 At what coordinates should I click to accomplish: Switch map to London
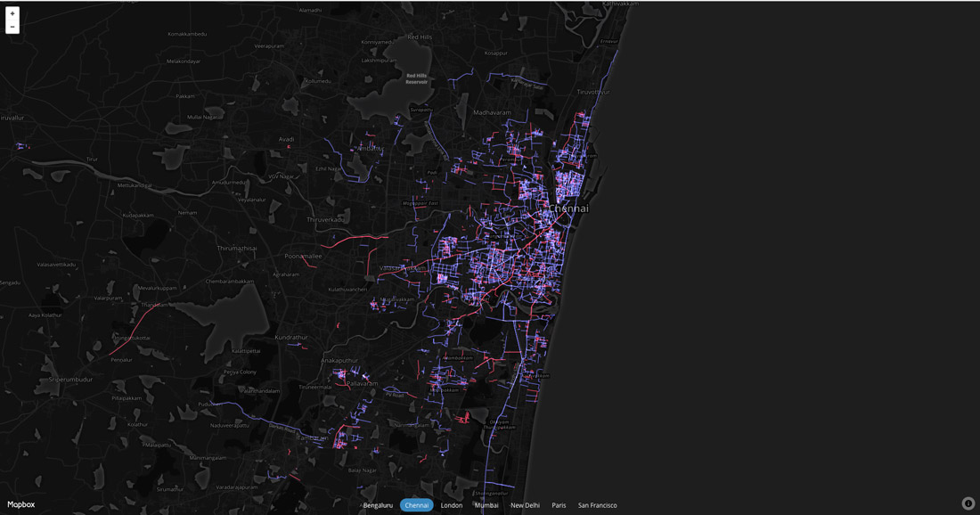click(452, 505)
